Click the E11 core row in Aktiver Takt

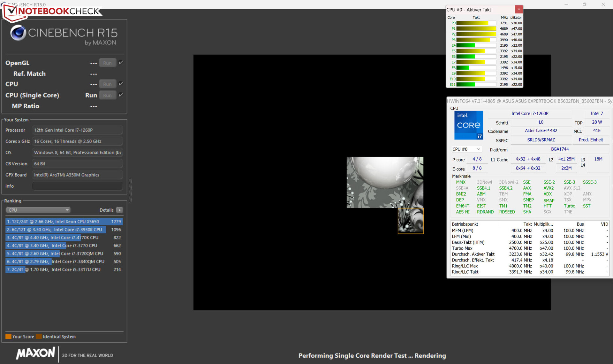[x=485, y=84]
